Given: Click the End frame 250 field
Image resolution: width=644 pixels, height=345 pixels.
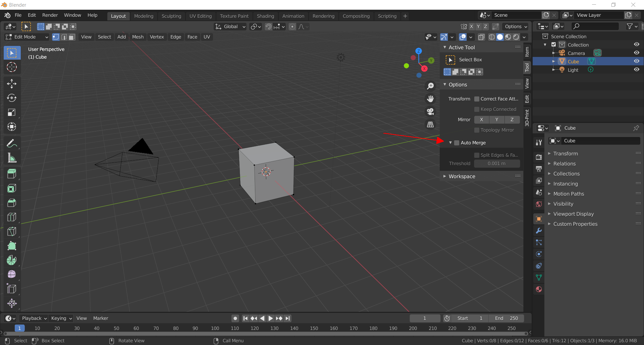Looking at the screenshot, I should pos(506,318).
